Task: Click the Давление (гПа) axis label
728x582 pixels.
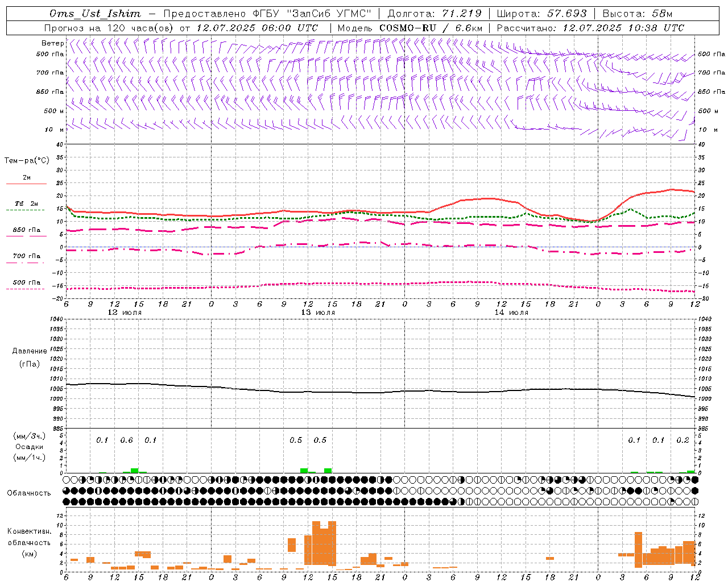Action: [30, 357]
